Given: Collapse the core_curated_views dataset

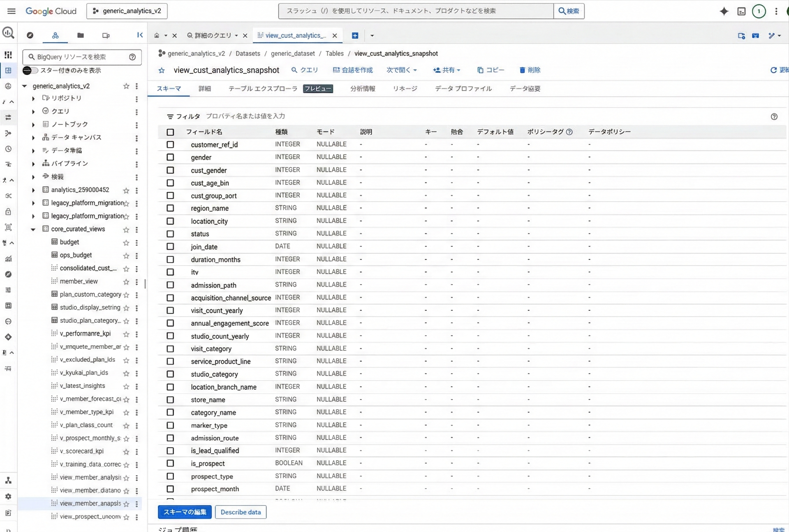Looking at the screenshot, I should click(x=33, y=230).
